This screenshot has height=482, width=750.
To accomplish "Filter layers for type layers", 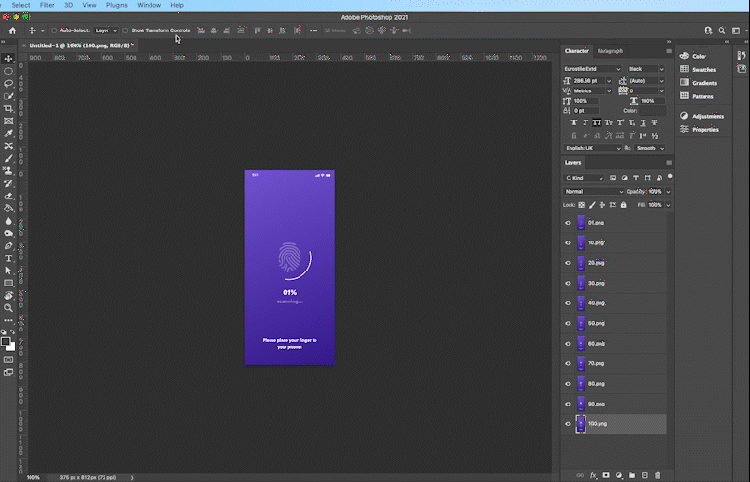I will click(x=636, y=178).
